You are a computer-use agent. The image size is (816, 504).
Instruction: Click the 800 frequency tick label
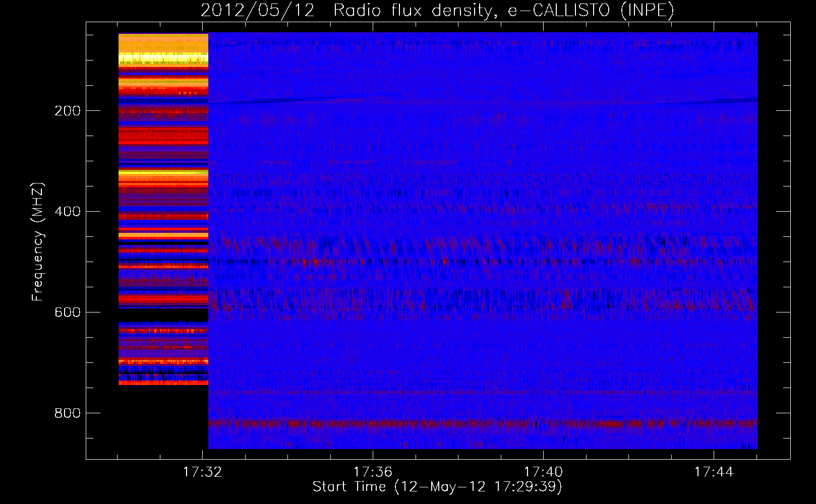point(68,413)
